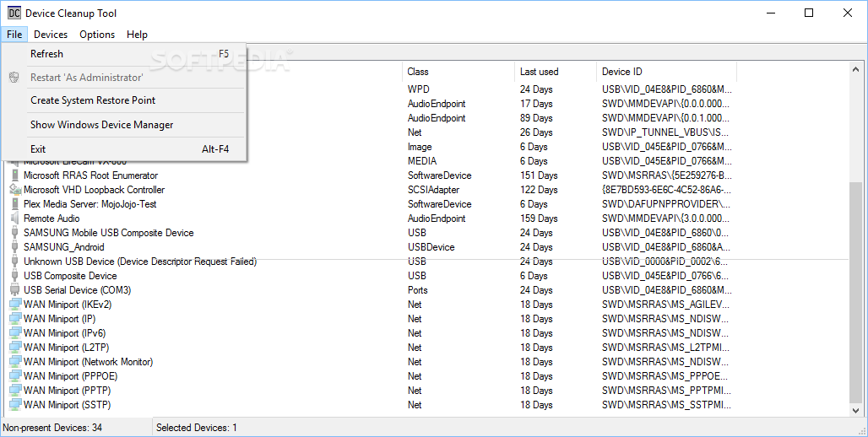Click icon of Plex Media Server row
Image resolution: width=868 pixels, height=437 pixels.
tap(14, 204)
